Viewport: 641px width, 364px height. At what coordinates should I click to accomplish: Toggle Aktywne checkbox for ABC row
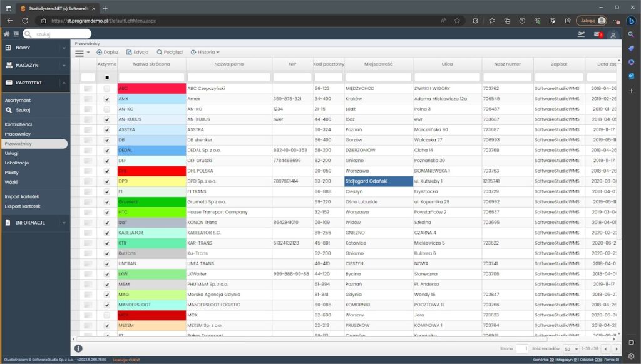[x=106, y=89]
